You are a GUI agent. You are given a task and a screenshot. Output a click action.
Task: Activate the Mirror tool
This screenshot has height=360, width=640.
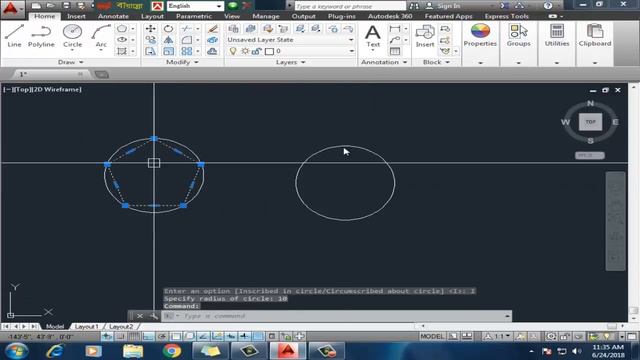(x=168, y=40)
